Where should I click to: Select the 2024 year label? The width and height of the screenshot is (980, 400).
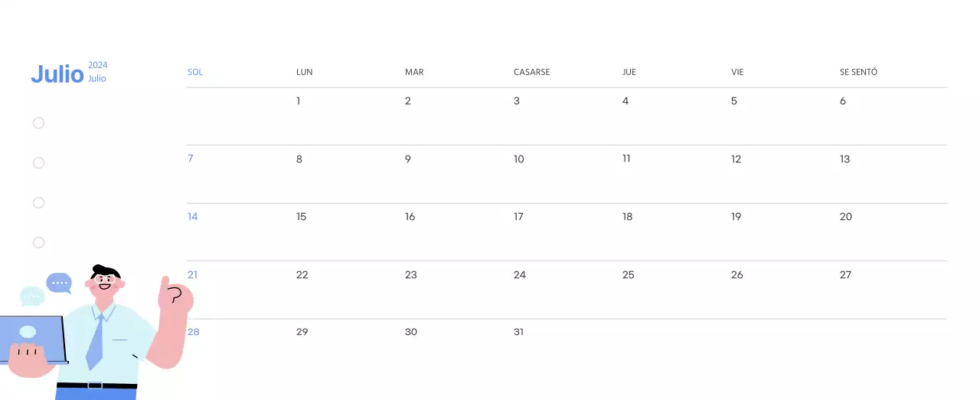pos(98,65)
